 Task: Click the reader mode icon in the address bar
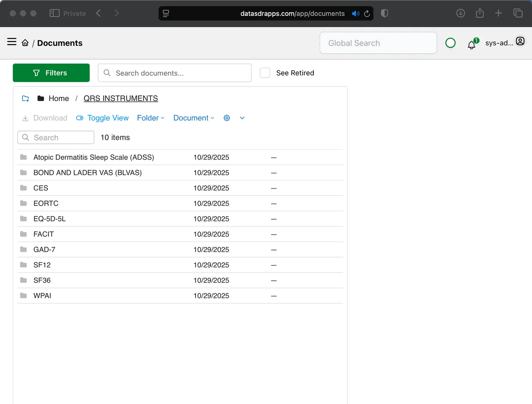click(x=166, y=13)
